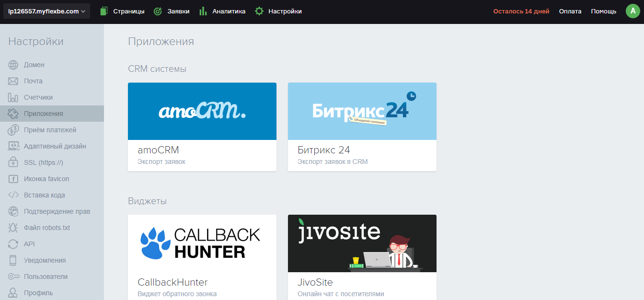Click the Настройки gear icon in top bar
The image size is (644, 300).
pyautogui.click(x=259, y=11)
